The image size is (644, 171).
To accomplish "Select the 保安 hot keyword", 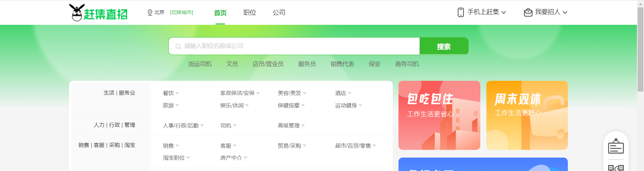I will click(375, 64).
